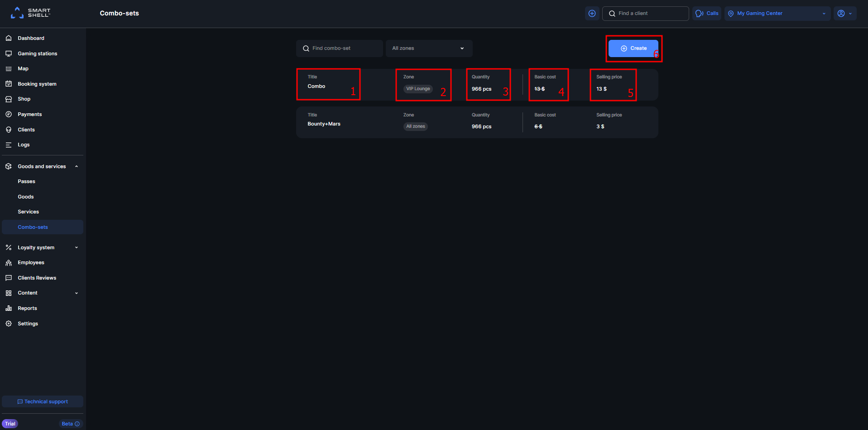The width and height of the screenshot is (868, 430).
Task: Open the Map page
Action: tap(23, 69)
